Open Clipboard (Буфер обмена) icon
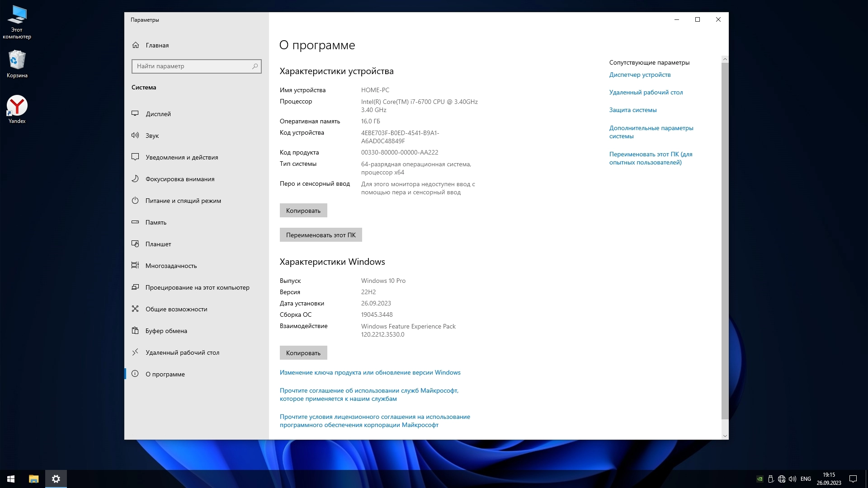 point(135,330)
